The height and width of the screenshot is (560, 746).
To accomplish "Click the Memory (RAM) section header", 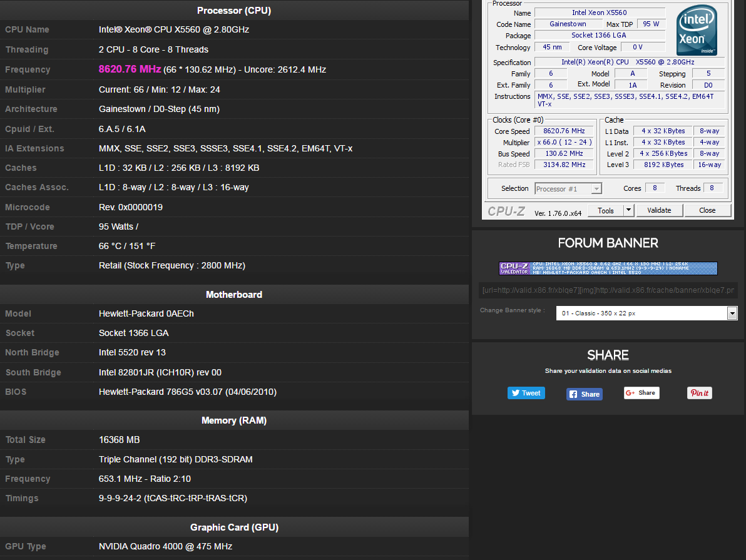I will tap(234, 420).
